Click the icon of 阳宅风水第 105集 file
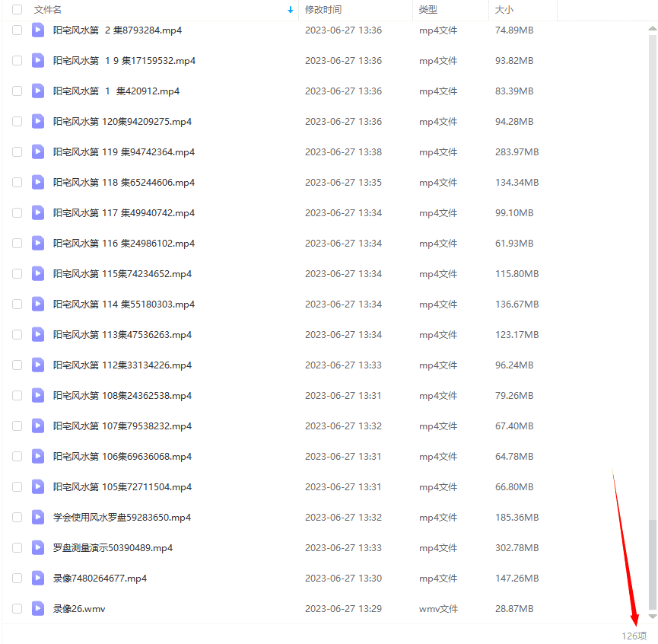658x644 pixels. pos(38,486)
